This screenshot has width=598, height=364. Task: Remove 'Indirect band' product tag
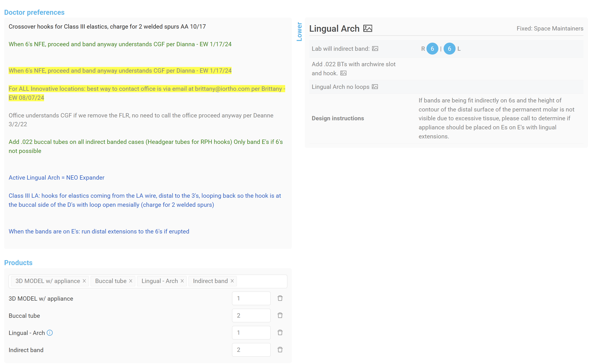point(232,281)
